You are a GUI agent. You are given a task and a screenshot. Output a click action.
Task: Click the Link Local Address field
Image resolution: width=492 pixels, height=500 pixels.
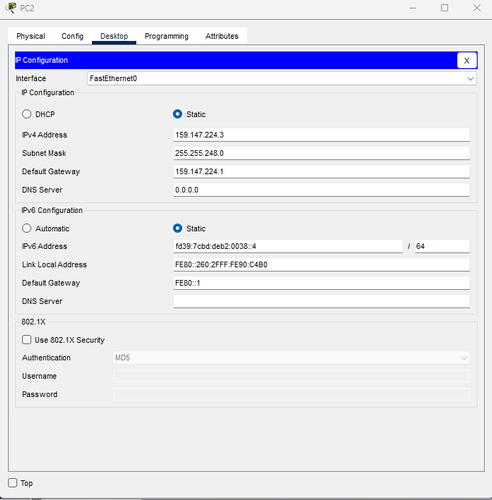pyautogui.click(x=321, y=265)
